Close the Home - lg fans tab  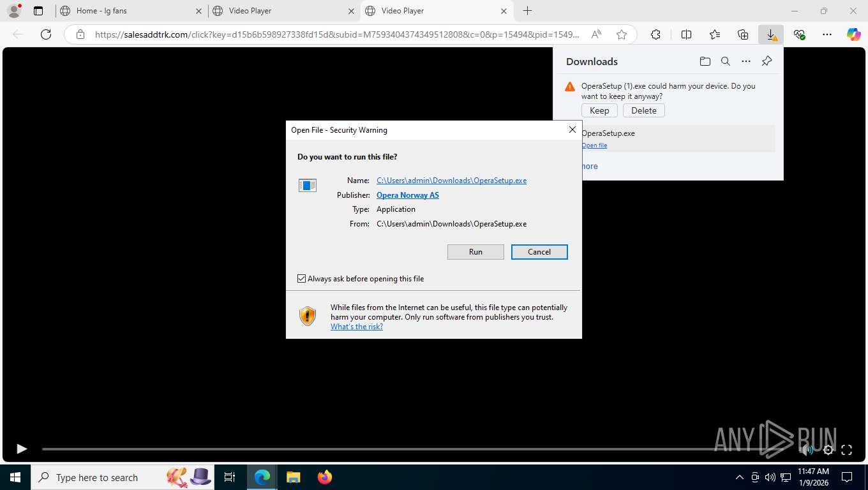coord(198,11)
